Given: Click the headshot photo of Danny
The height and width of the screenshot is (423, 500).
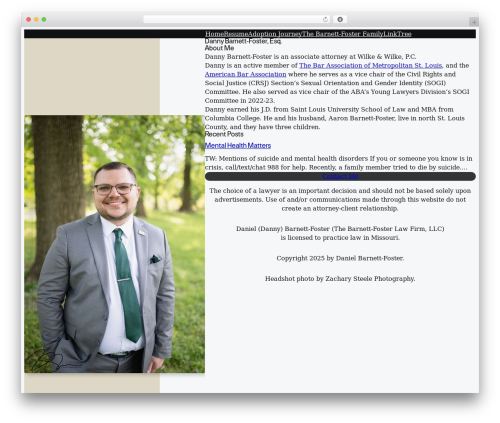Looking at the screenshot, I should pos(114,244).
